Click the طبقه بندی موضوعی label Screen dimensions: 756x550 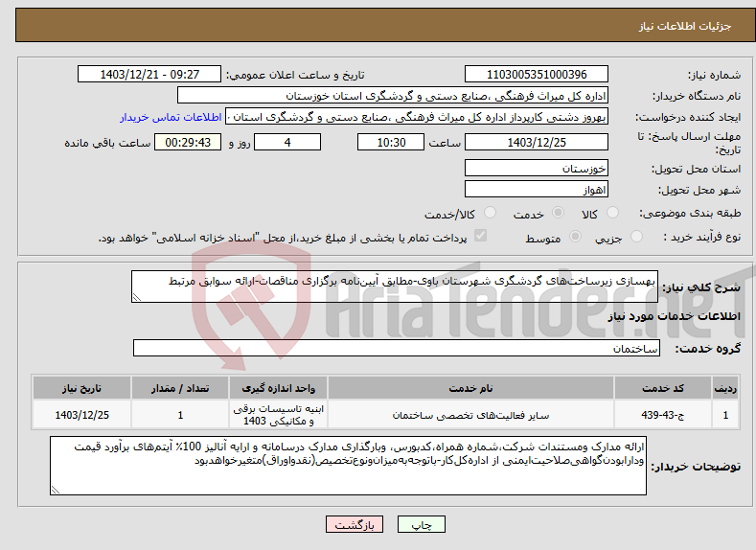pos(690,213)
